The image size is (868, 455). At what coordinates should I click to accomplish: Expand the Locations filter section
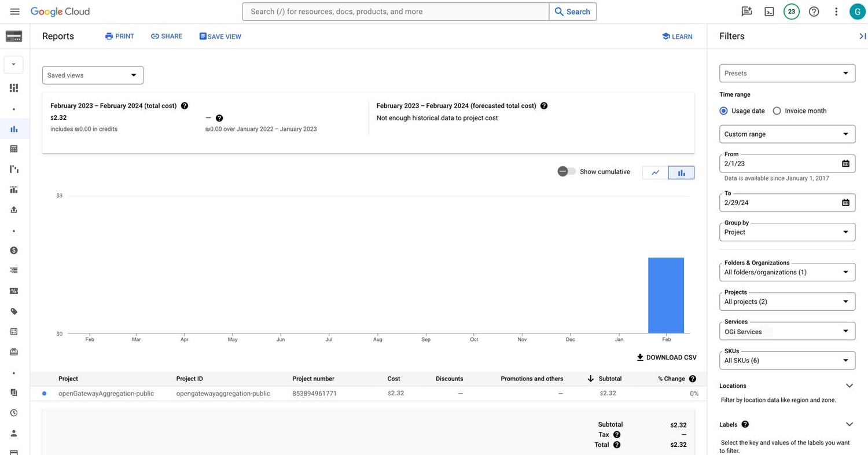849,386
